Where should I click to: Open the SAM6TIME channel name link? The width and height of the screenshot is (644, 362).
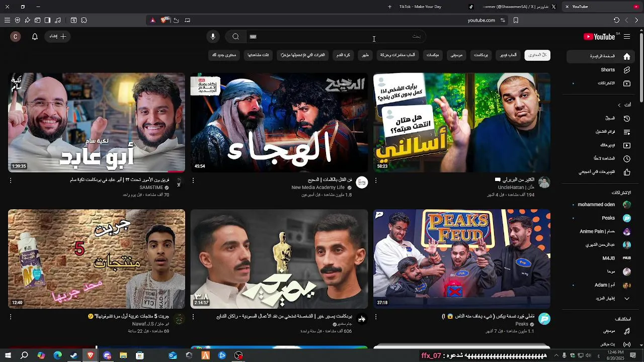pyautogui.click(x=151, y=188)
